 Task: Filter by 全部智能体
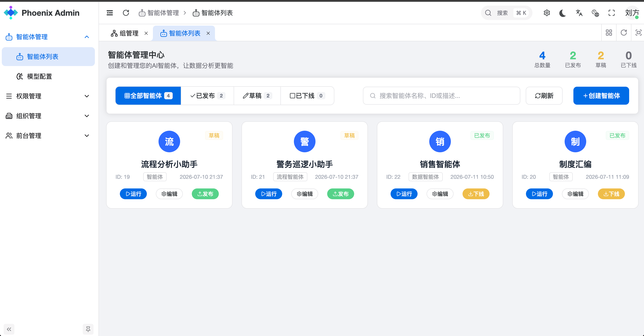148,96
